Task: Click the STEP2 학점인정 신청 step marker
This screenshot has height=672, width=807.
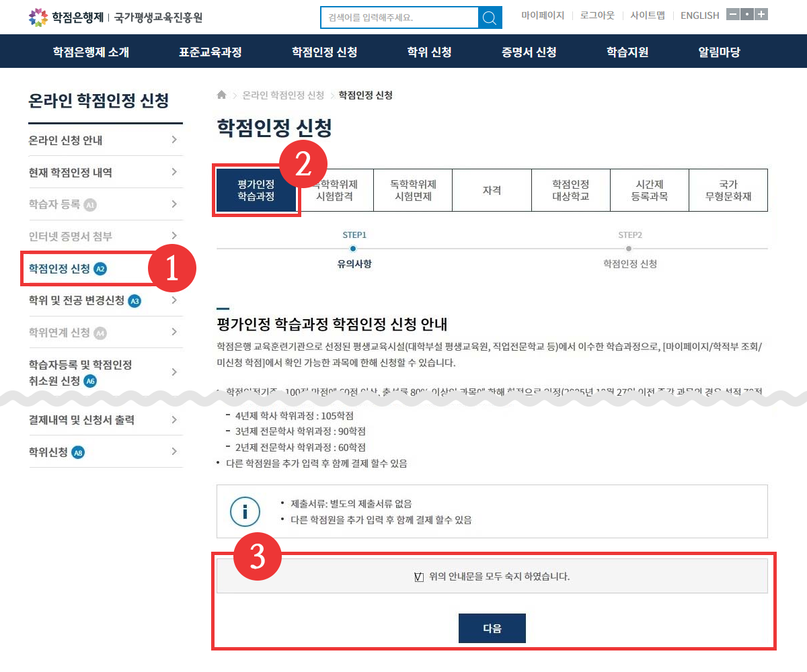Action: [x=629, y=249]
